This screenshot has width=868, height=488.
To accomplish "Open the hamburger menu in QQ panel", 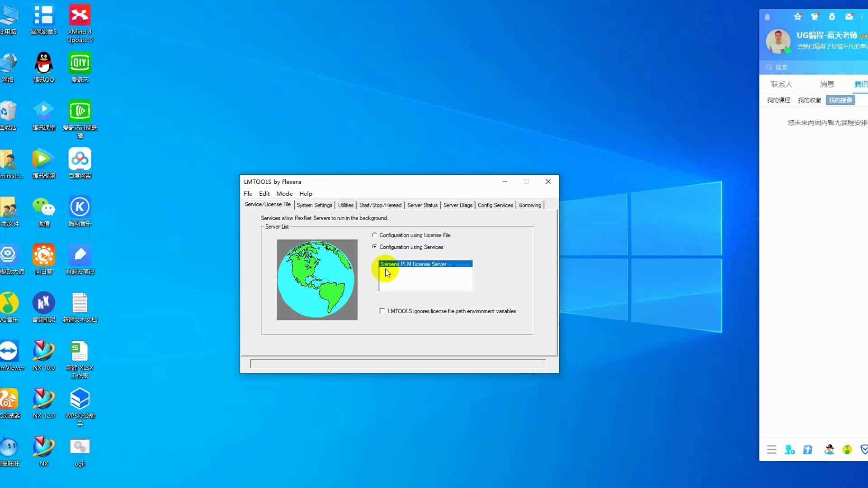I will [x=771, y=450].
